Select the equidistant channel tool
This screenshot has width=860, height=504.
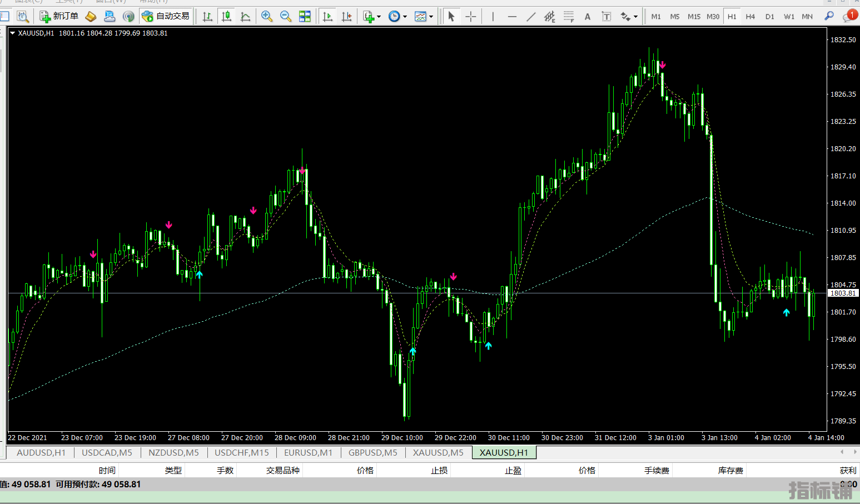click(549, 16)
